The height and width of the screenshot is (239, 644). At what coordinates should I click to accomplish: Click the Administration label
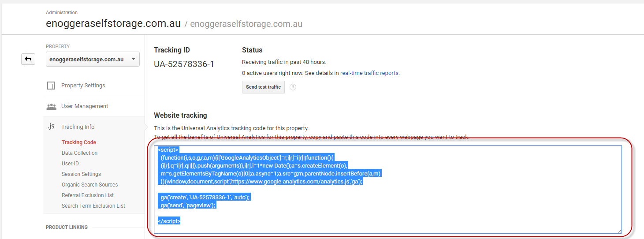click(x=62, y=13)
